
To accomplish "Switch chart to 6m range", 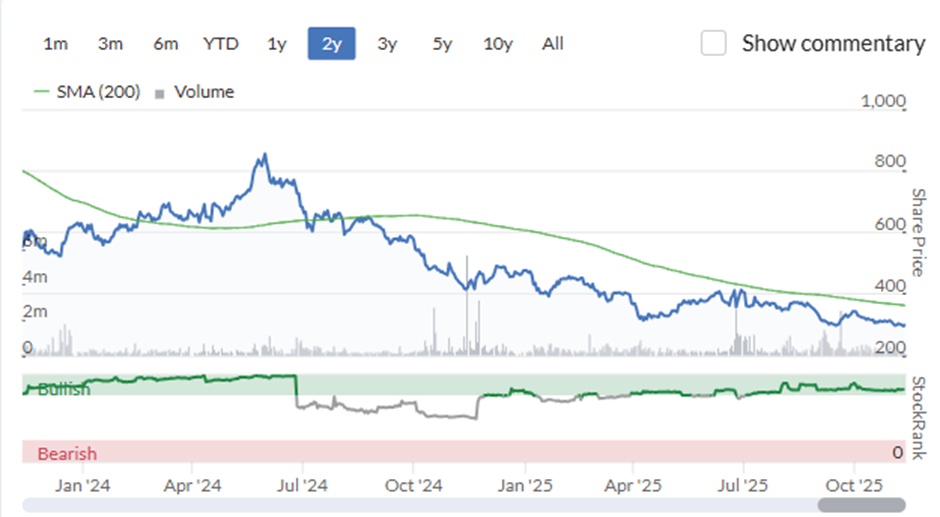I will pyautogui.click(x=165, y=44).
